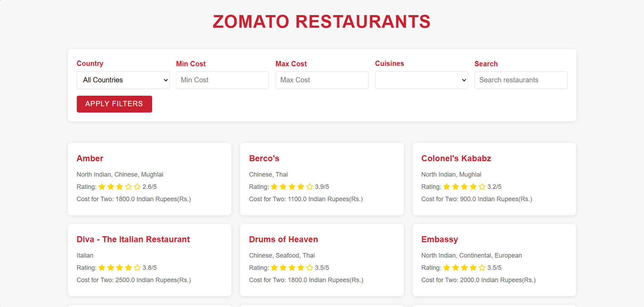Click the fourth star on Colonel's Kababz
Screen dimensions: 644x307
[473, 187]
